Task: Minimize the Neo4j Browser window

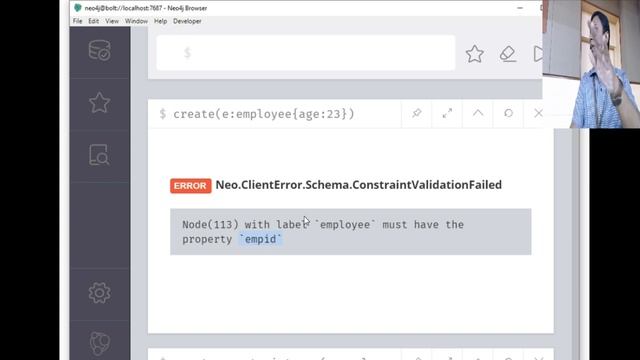Action: (x=520, y=8)
